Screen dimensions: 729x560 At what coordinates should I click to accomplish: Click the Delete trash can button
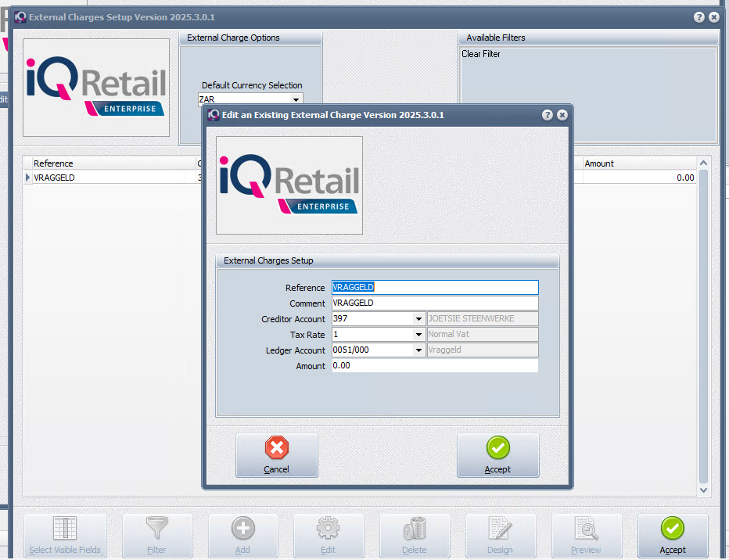415,536
